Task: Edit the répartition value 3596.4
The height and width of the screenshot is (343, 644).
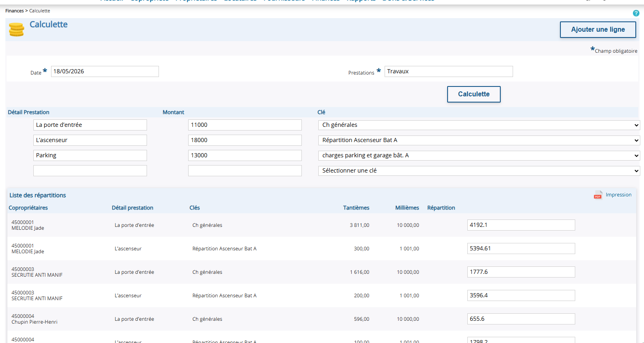Action: tap(521, 295)
